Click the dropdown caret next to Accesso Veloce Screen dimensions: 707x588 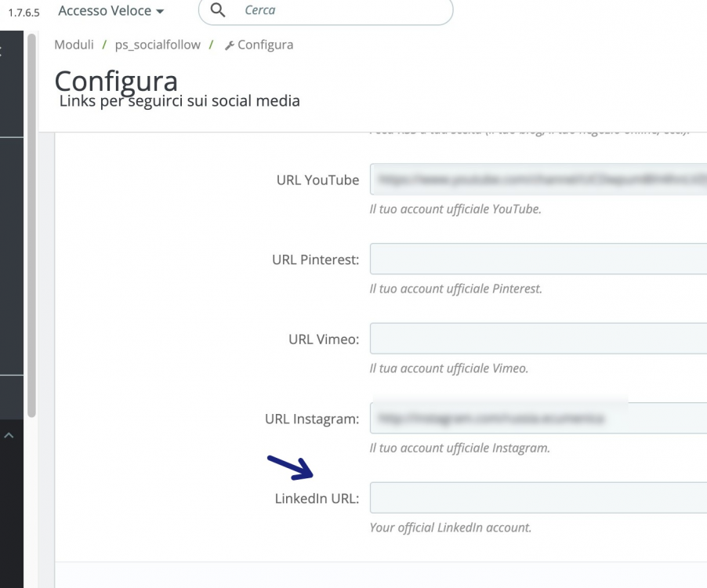click(160, 12)
